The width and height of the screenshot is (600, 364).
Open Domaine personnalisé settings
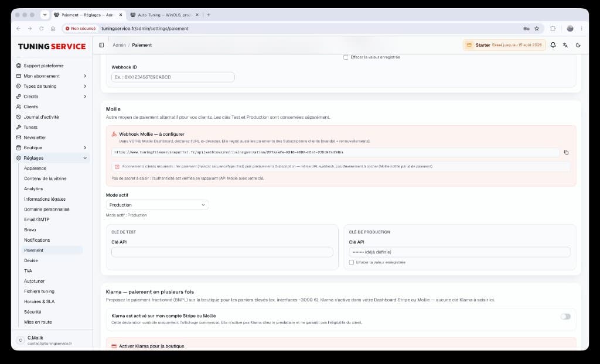pos(47,210)
